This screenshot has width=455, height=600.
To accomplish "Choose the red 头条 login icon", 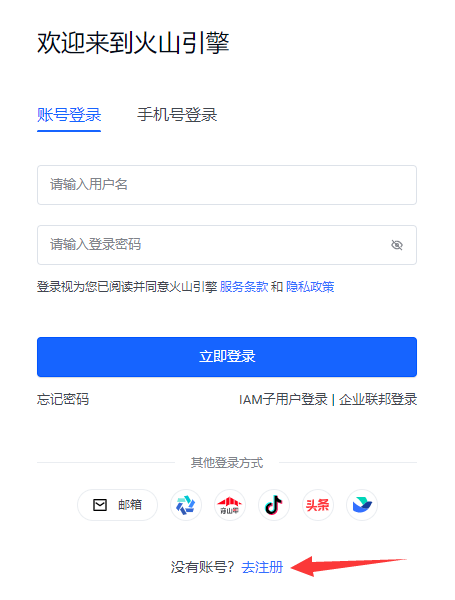I will click(318, 505).
